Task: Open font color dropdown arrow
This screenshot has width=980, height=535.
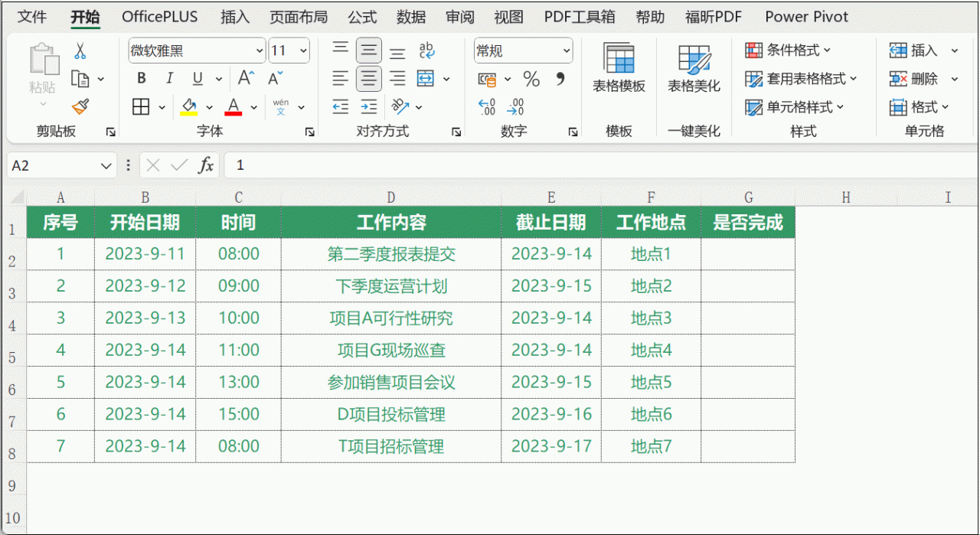Action: [253, 107]
